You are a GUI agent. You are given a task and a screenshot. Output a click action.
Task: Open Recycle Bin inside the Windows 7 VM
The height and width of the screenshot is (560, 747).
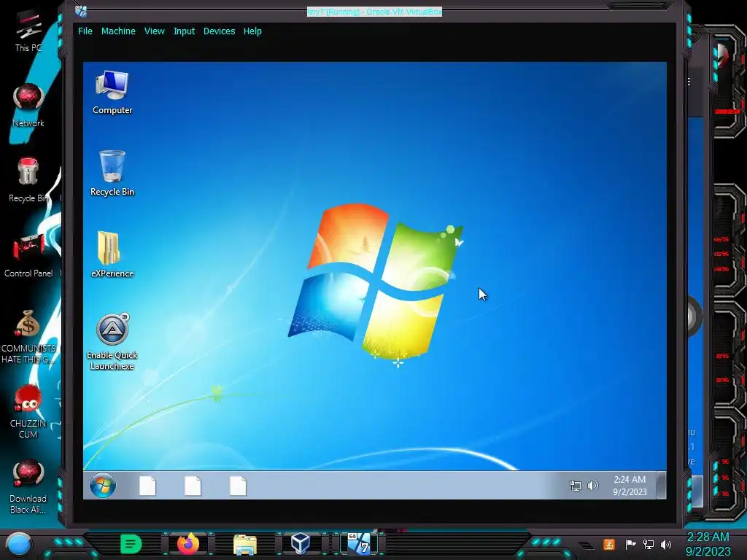point(112,174)
